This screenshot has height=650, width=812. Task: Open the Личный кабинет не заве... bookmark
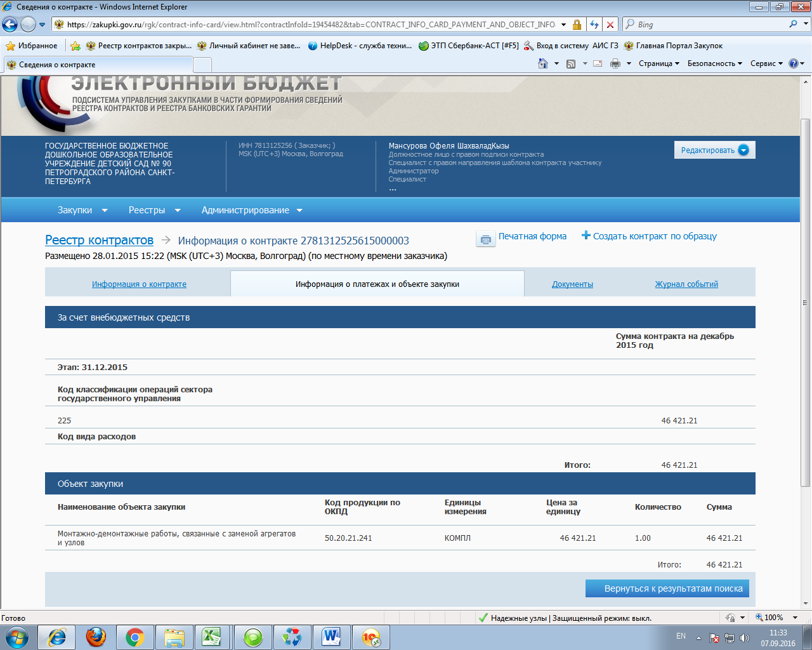coord(249,46)
